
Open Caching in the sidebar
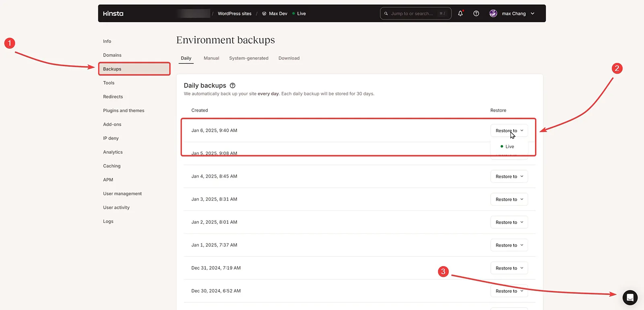pos(112,166)
